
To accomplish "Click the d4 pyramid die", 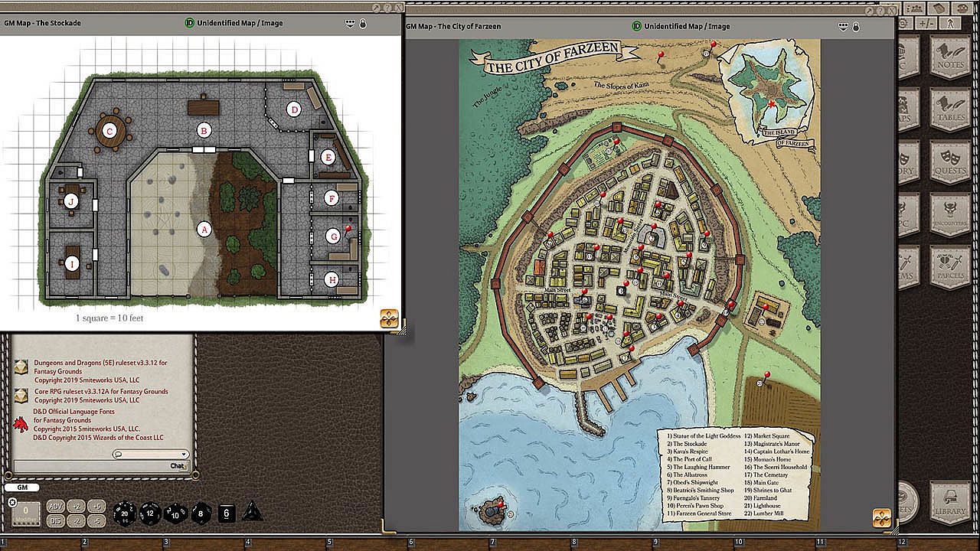I will pyautogui.click(x=253, y=513).
